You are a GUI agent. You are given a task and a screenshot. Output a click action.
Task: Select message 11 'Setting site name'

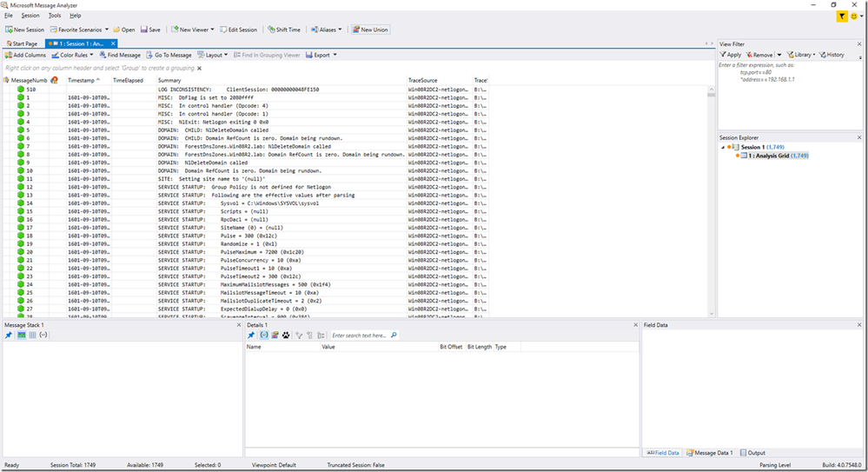(245, 179)
